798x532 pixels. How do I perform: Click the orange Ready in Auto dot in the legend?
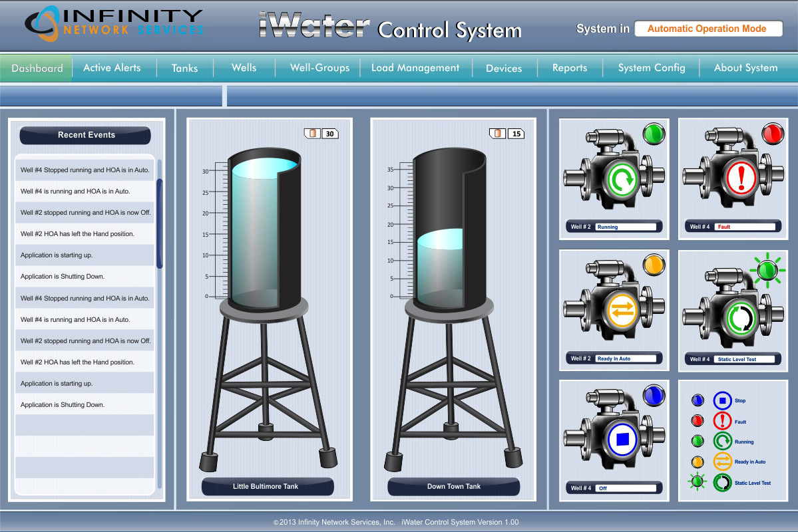pos(698,462)
